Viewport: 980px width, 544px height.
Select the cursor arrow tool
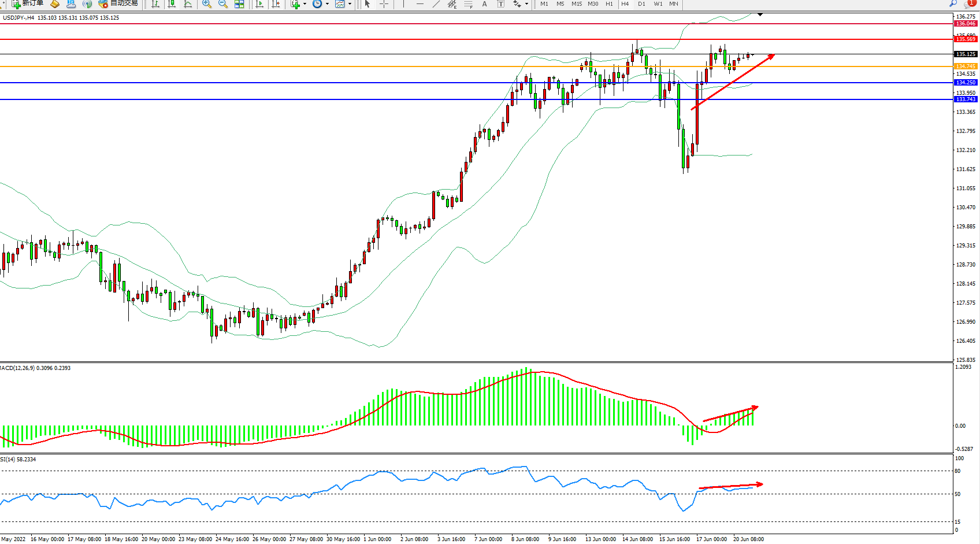[367, 4]
